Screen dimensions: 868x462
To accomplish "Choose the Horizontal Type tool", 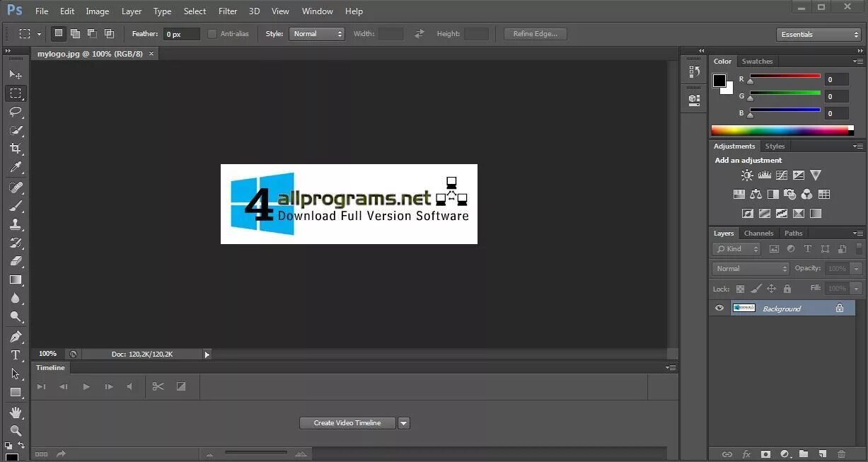I will (16, 354).
